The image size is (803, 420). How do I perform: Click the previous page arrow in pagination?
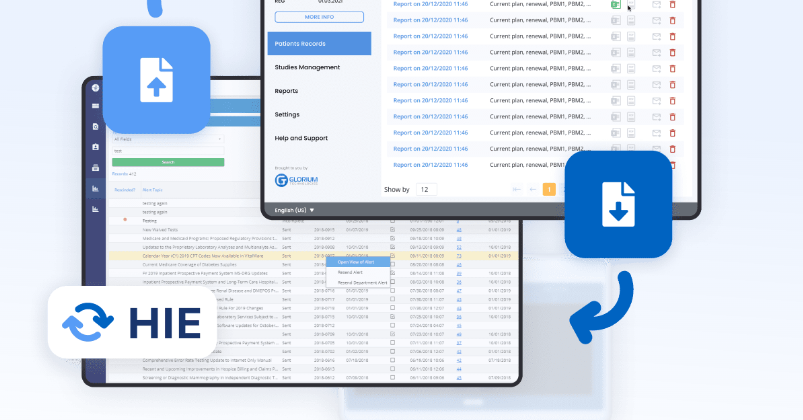coord(533,189)
